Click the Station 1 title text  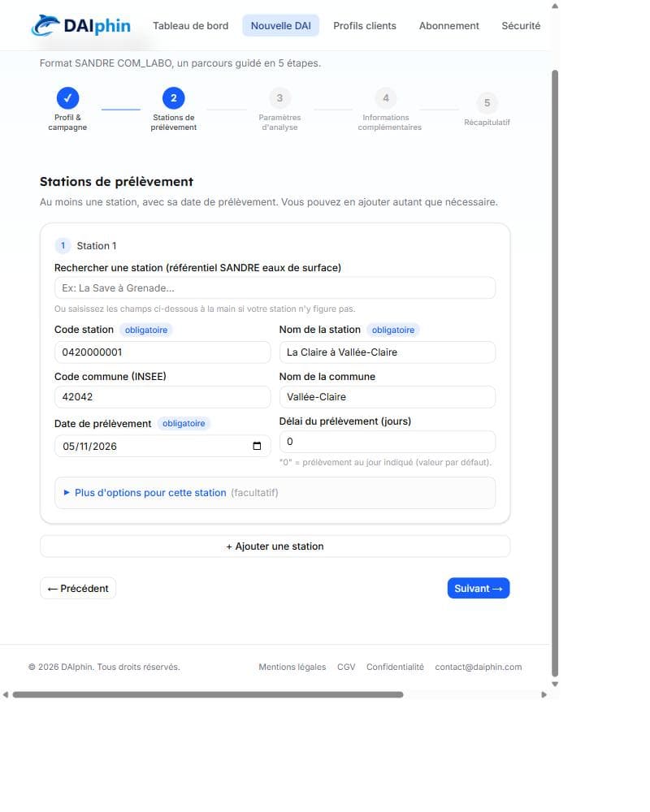(x=97, y=245)
